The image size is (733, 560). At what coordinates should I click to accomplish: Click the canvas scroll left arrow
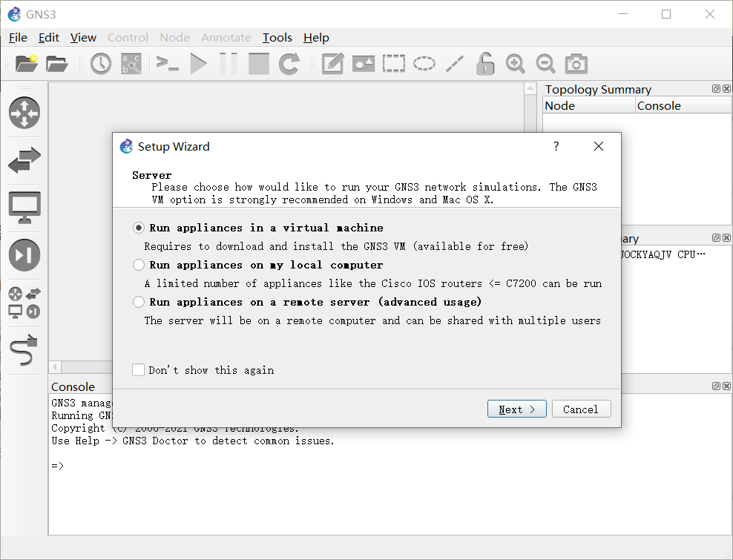55,367
